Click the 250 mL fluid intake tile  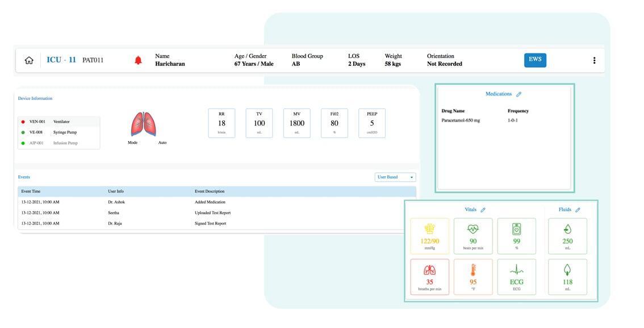567,236
